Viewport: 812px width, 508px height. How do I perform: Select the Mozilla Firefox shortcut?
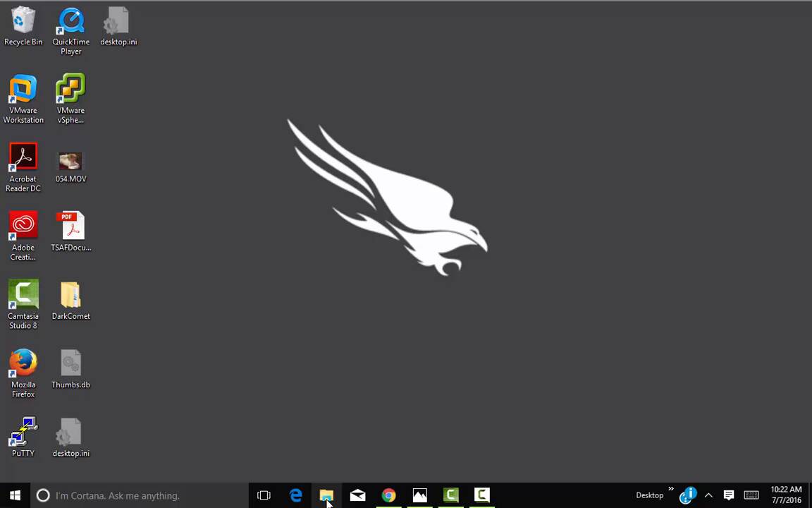pyautogui.click(x=23, y=373)
